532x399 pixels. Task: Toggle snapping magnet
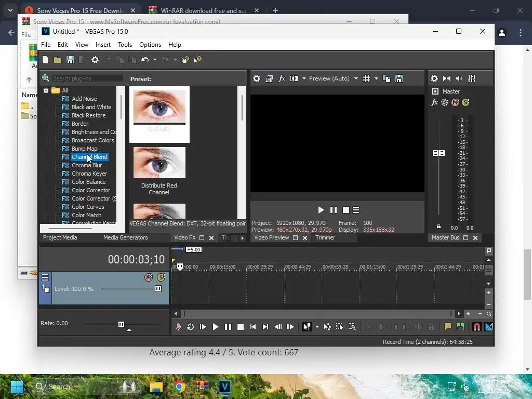coord(476,327)
